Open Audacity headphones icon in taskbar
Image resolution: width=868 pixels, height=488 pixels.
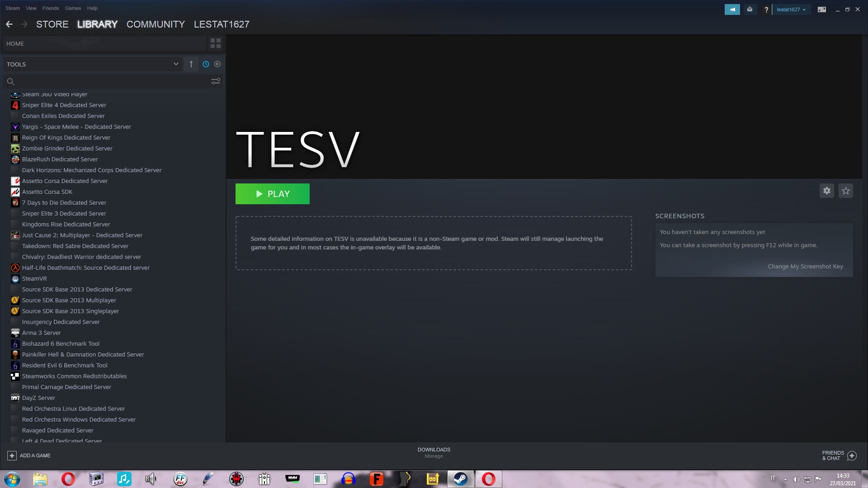pyautogui.click(x=348, y=479)
